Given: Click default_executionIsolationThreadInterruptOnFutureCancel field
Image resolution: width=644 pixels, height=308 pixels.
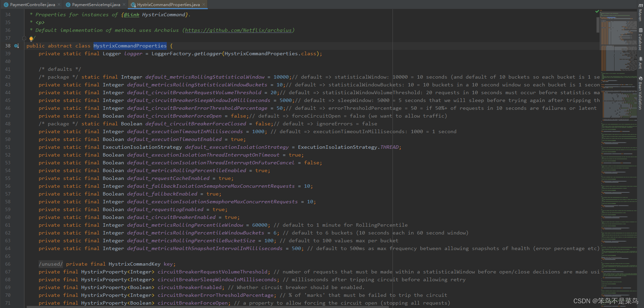Looking at the screenshot, I should click(211, 163).
